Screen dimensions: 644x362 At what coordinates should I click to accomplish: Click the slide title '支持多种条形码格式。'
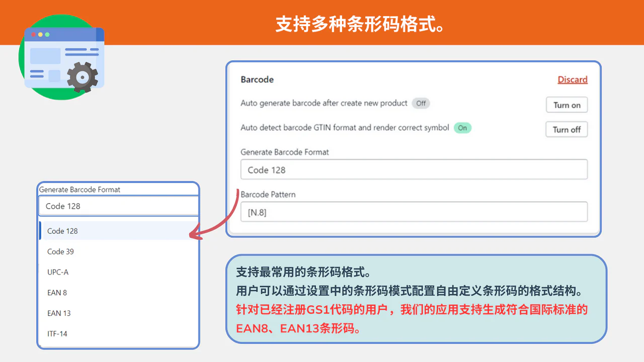360,24
